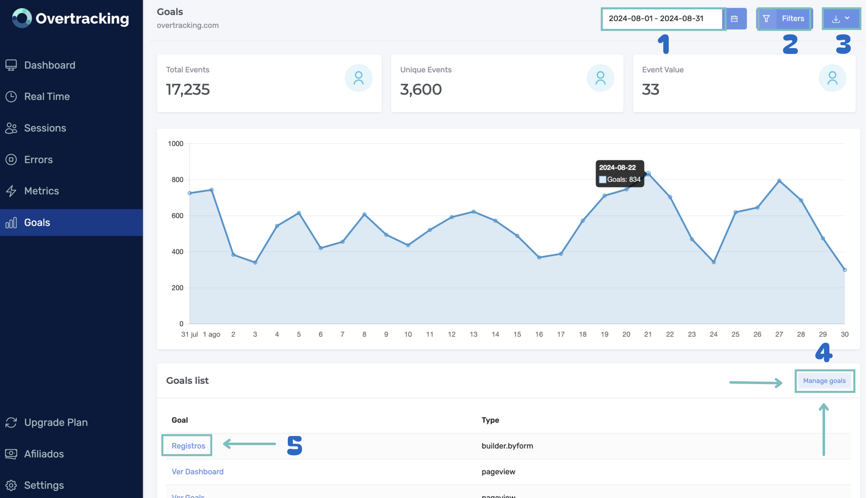Click the 1 ago x-axis label

pyautogui.click(x=212, y=335)
